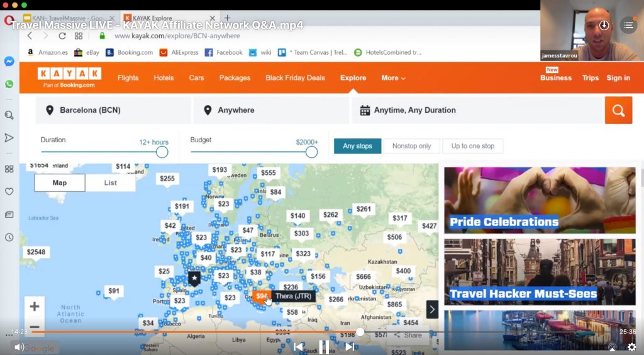Click the address bar URL
The height and width of the screenshot is (355, 644).
pyautogui.click(x=177, y=36)
